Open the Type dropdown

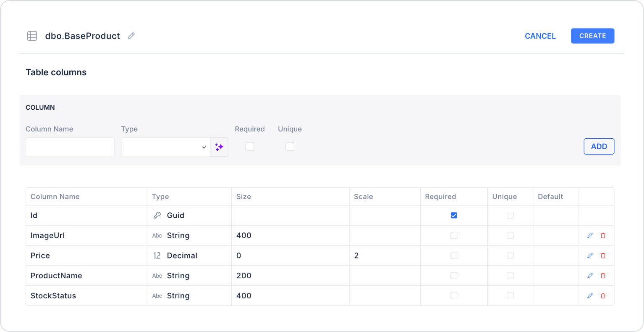tap(166, 147)
